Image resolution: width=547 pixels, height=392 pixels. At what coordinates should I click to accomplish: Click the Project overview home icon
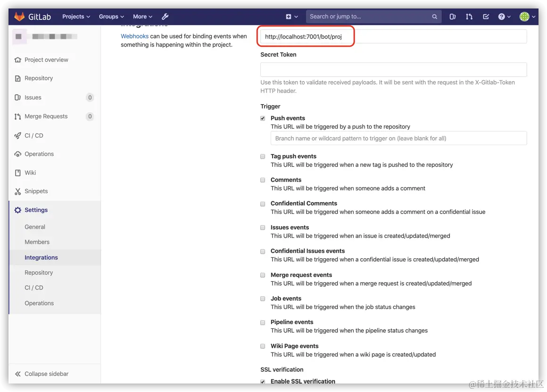click(18, 60)
